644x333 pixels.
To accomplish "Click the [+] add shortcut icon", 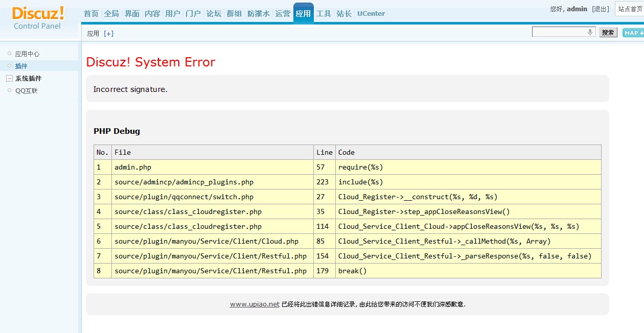I will pyautogui.click(x=108, y=34).
